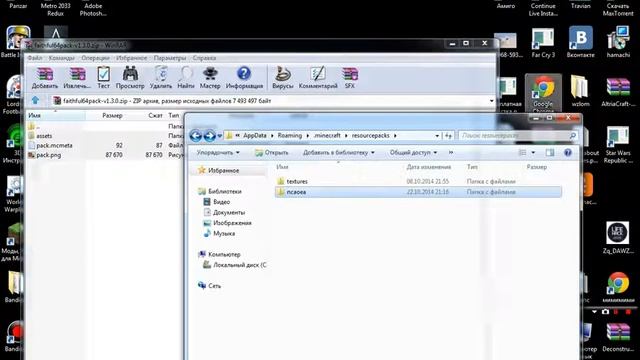Click Избранное in Explorer navigation pane
The image size is (640, 360).
pyautogui.click(x=223, y=171)
